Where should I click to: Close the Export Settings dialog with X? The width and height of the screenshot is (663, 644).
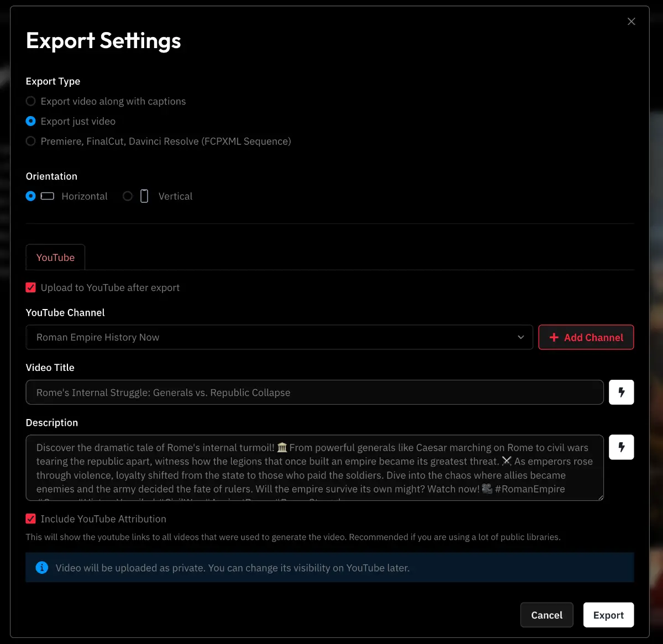(x=631, y=22)
